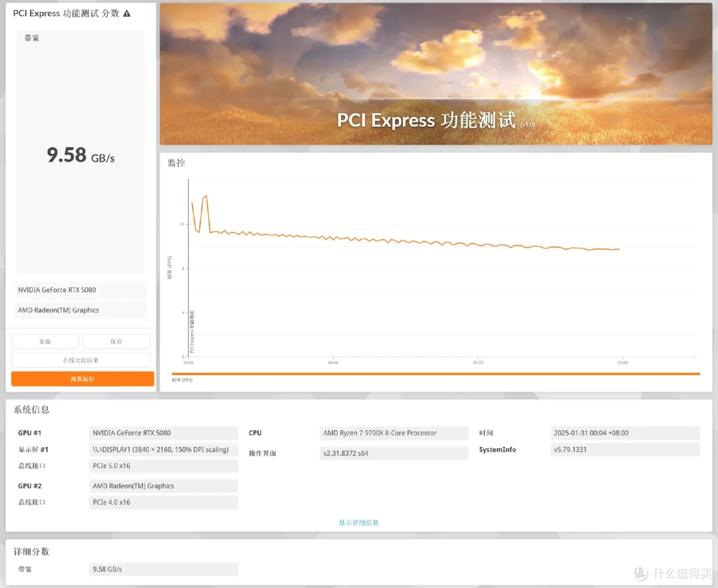Click the 系统信息 section heading
This screenshot has height=588, width=718.
[32, 410]
